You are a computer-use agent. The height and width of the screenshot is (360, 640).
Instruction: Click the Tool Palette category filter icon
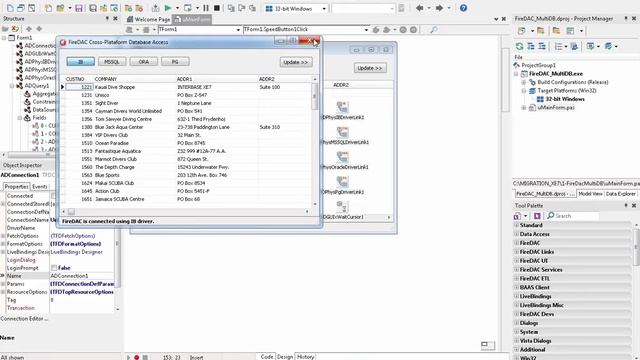[x=518, y=216]
